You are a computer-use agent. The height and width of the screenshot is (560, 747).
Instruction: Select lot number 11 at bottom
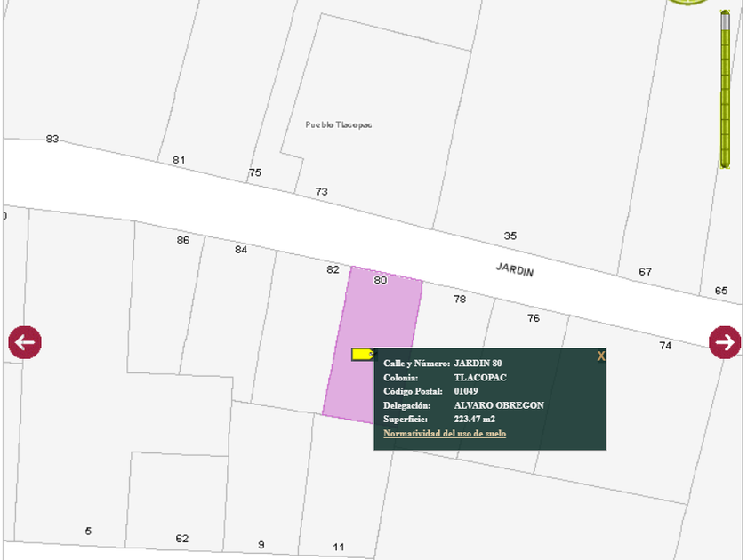339,548
